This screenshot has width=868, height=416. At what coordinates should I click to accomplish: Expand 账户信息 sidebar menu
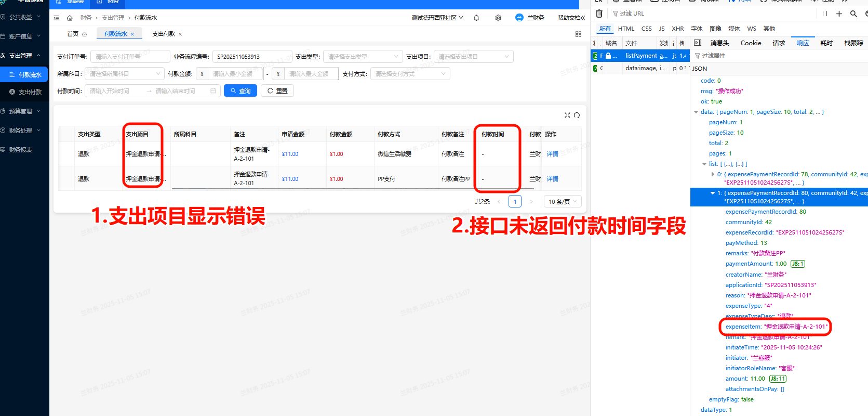click(x=24, y=36)
